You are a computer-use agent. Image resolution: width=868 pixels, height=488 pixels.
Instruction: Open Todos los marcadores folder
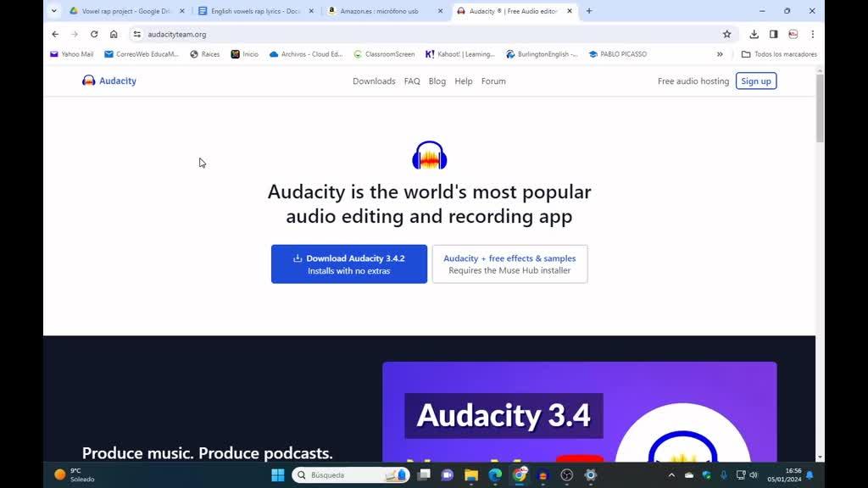(779, 54)
